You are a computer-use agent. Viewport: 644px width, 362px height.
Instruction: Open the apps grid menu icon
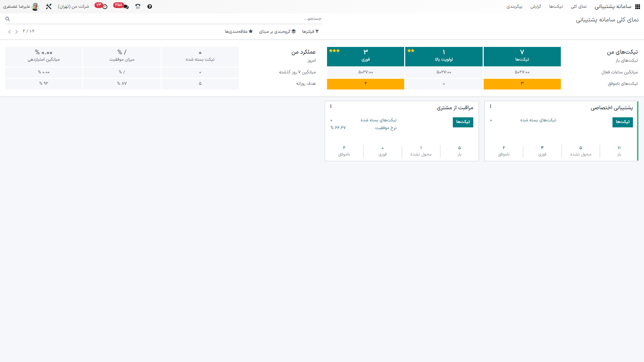(637, 7)
